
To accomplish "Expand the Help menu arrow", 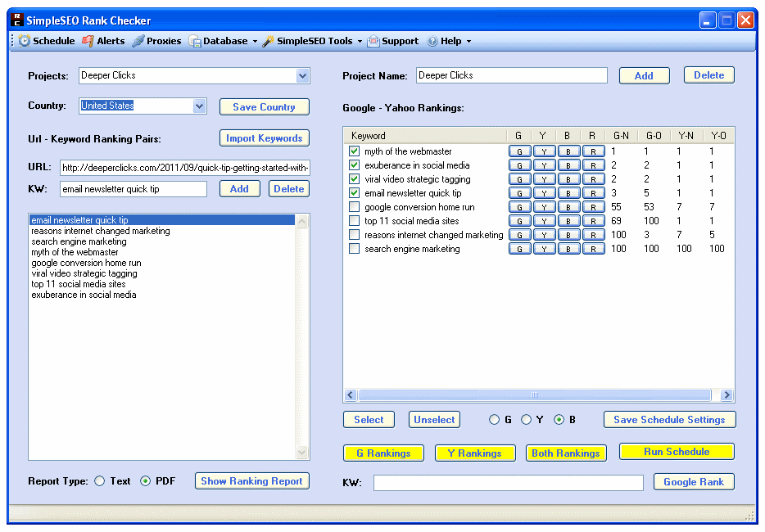I will point(469,42).
